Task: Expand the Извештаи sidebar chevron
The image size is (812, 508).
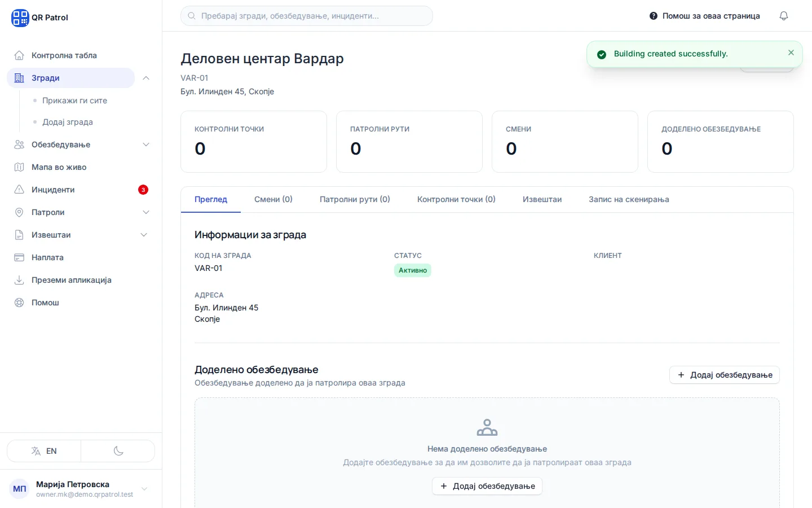Action: [x=144, y=235]
